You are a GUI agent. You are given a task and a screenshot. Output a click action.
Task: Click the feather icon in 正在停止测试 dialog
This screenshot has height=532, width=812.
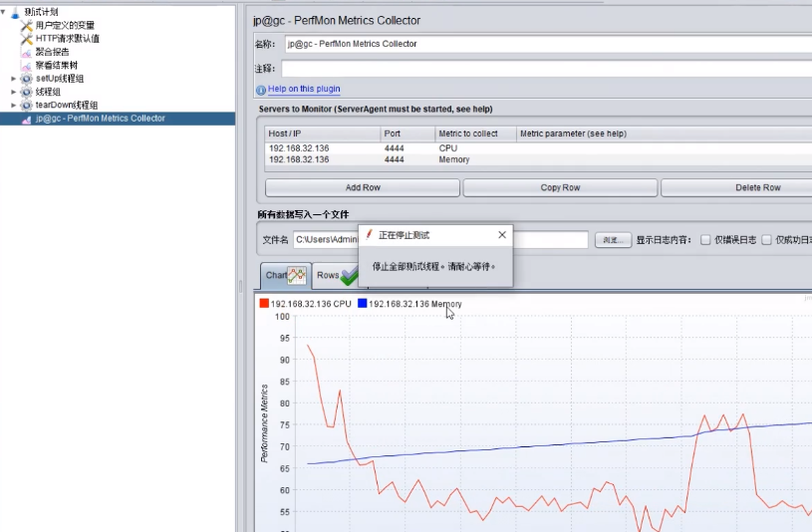(369, 235)
